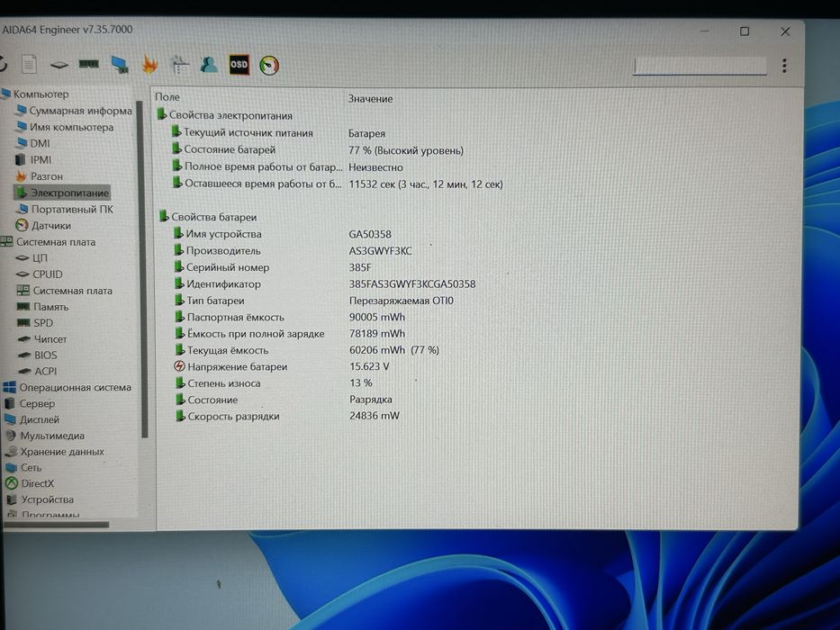840x630 pixels.
Task: Select DMI in the sidebar
Action: [x=33, y=143]
